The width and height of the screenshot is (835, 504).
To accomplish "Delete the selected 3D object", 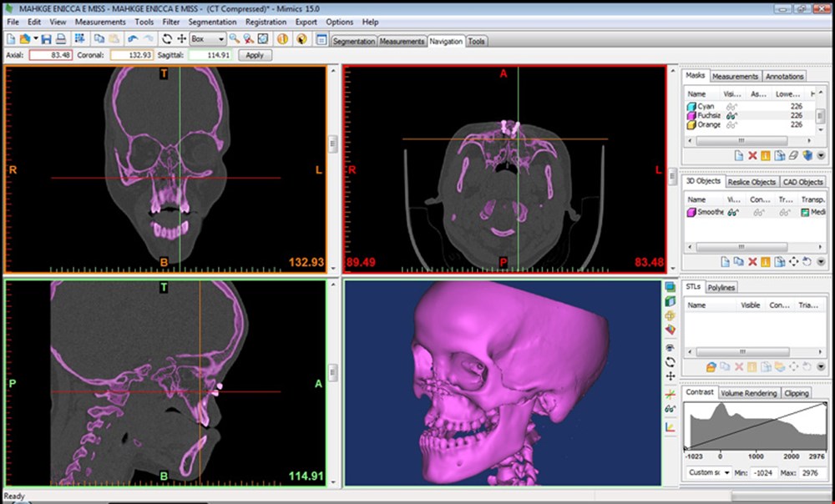I will point(752,262).
